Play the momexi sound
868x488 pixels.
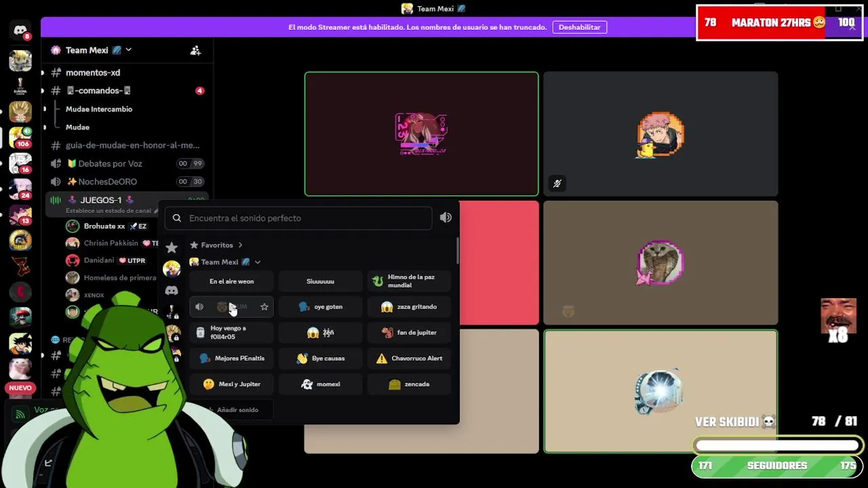pos(320,384)
